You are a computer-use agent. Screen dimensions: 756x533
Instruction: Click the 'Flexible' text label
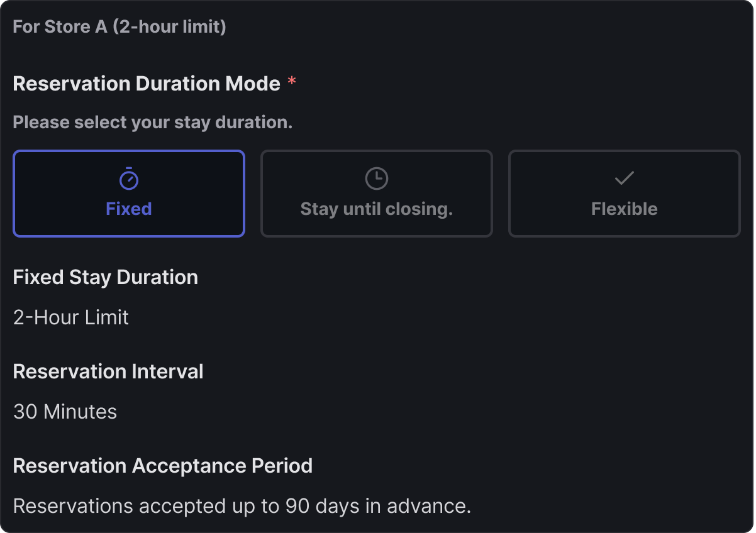[x=624, y=209]
